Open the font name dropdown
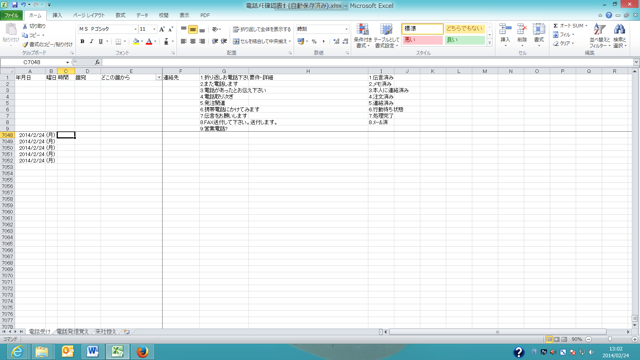This screenshot has height=360, width=640. click(135, 29)
